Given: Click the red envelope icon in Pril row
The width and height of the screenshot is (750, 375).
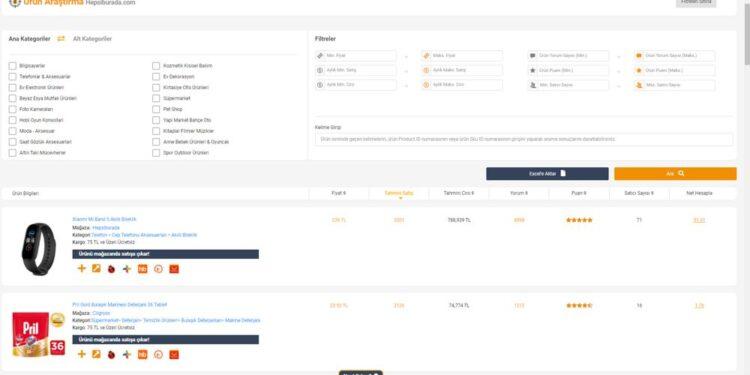Looking at the screenshot, I should point(174,355).
